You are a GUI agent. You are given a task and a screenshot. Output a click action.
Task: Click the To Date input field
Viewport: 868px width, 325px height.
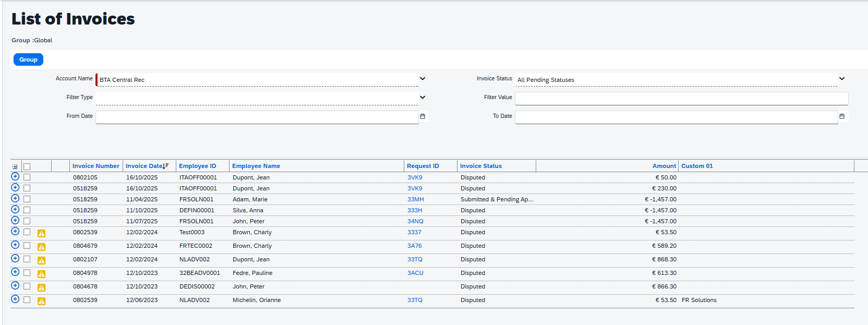tap(676, 117)
